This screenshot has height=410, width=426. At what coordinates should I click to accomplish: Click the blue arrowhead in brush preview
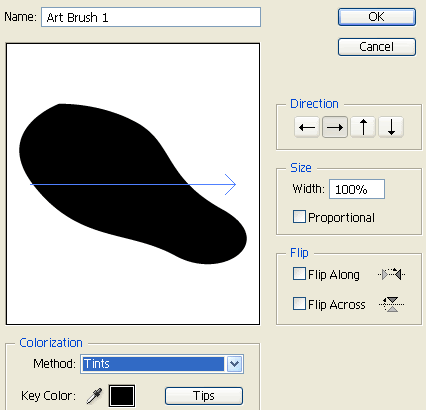pos(231,184)
